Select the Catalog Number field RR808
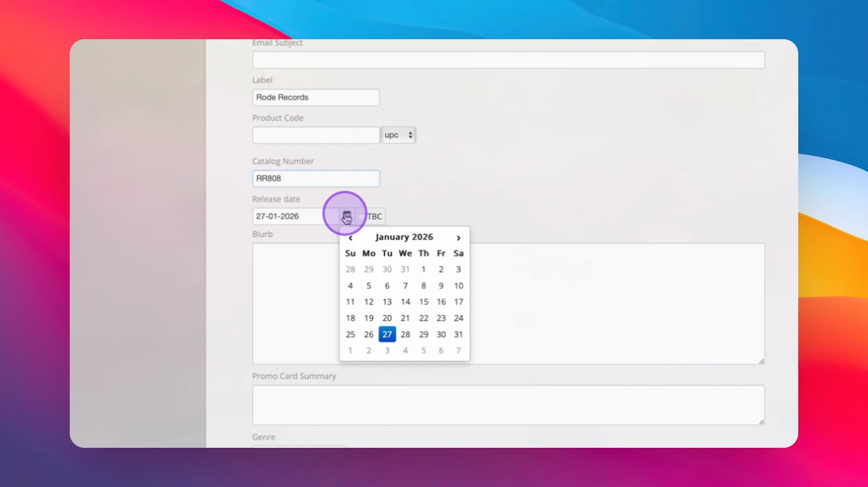868x487 pixels. pyautogui.click(x=316, y=179)
